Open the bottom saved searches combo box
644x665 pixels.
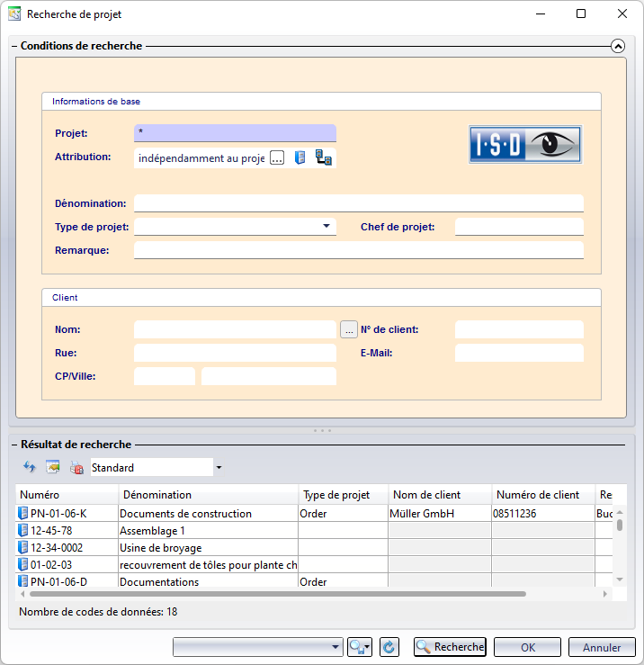point(257,647)
